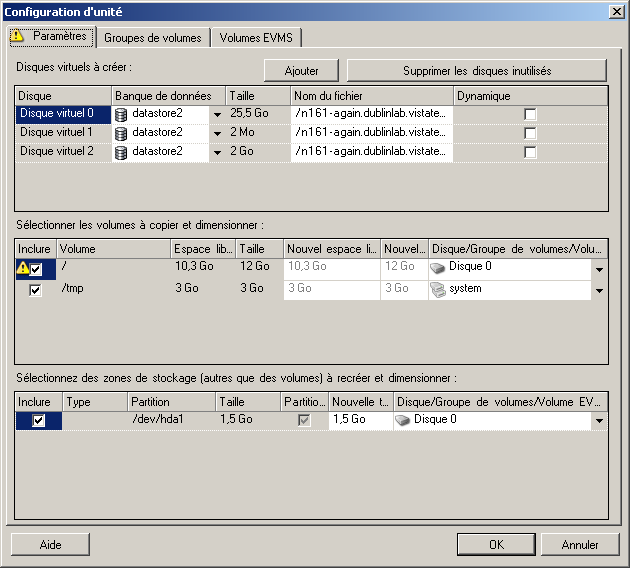The height and width of the screenshot is (568, 630).
Task: Enable Dynamique checkbox for Disque virtuel 0
Action: coord(530,114)
